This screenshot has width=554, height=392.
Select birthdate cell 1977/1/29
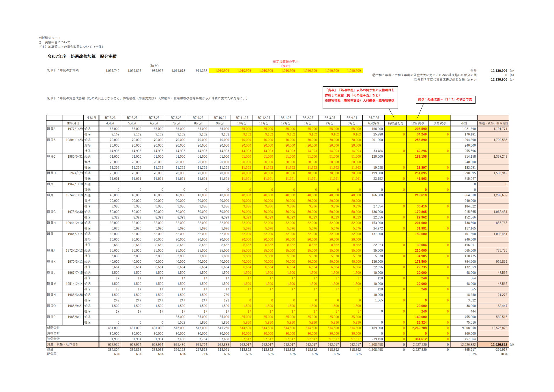coord(75,129)
